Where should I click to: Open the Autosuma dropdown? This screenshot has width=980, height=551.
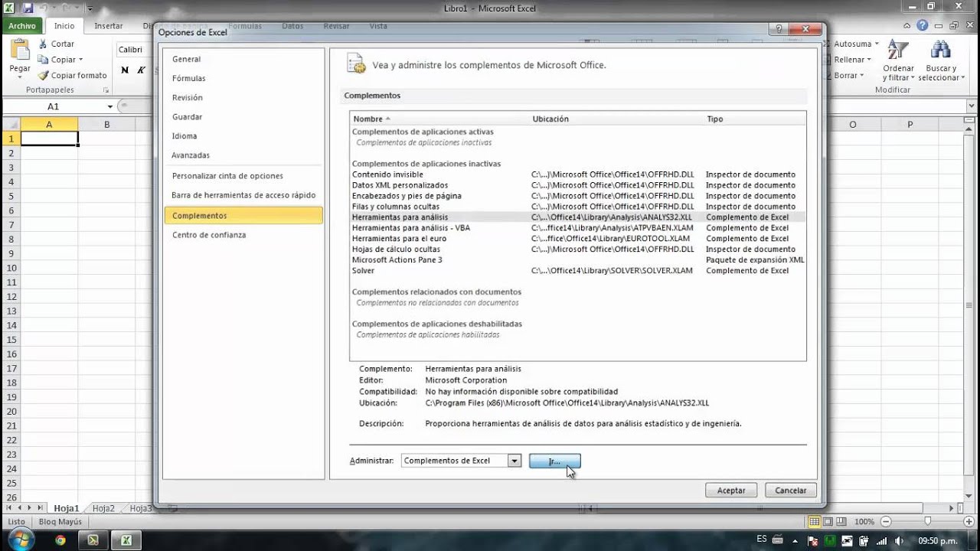(x=877, y=44)
